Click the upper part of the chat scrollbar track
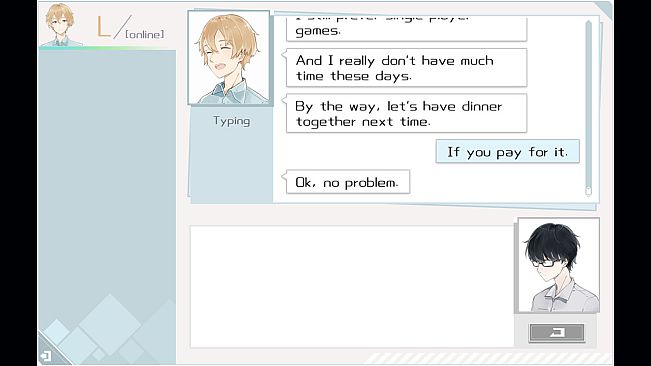The image size is (651, 366). pos(588,62)
